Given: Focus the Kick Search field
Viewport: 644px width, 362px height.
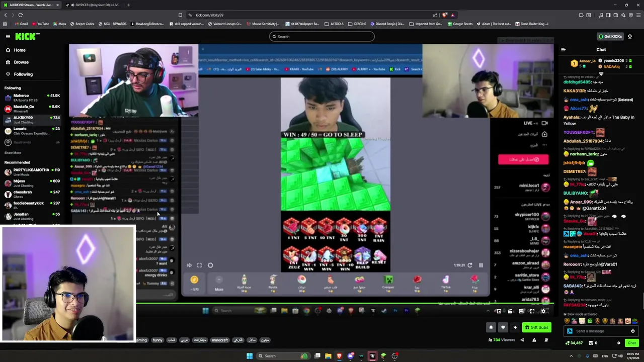Looking at the screenshot, I should (322, 36).
